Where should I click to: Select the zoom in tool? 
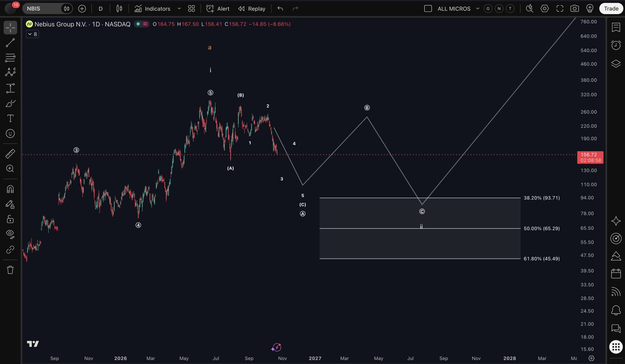[10, 169]
